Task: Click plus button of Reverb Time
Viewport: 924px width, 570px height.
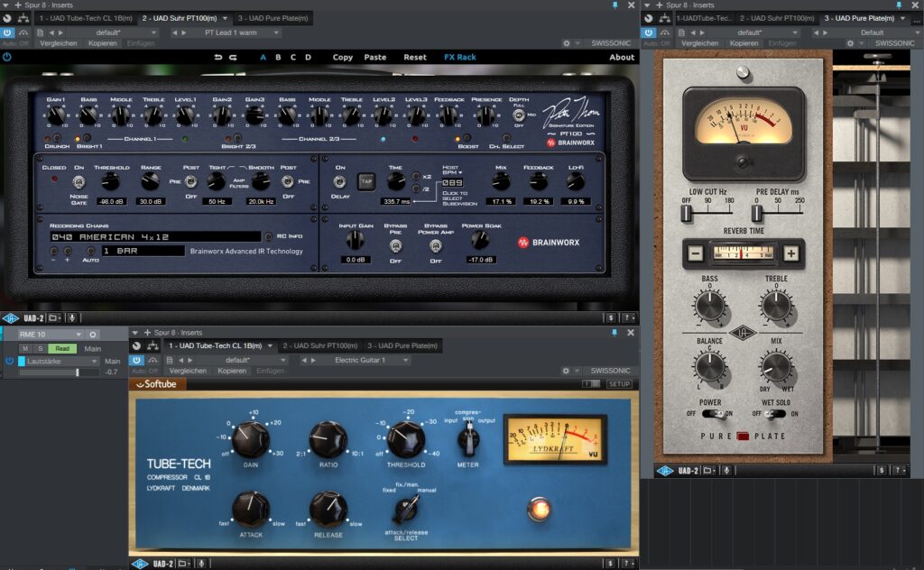Action: [x=790, y=253]
